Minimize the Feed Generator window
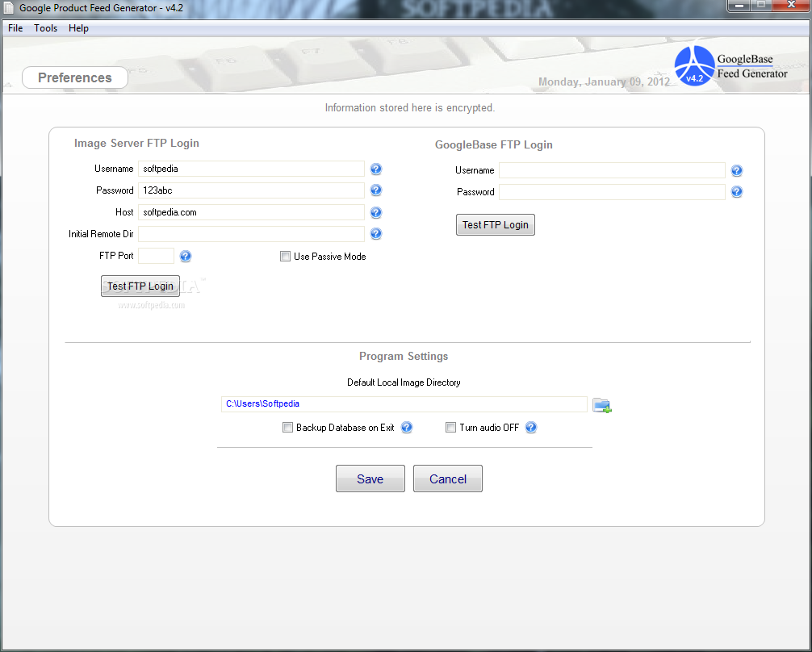 click(x=739, y=6)
